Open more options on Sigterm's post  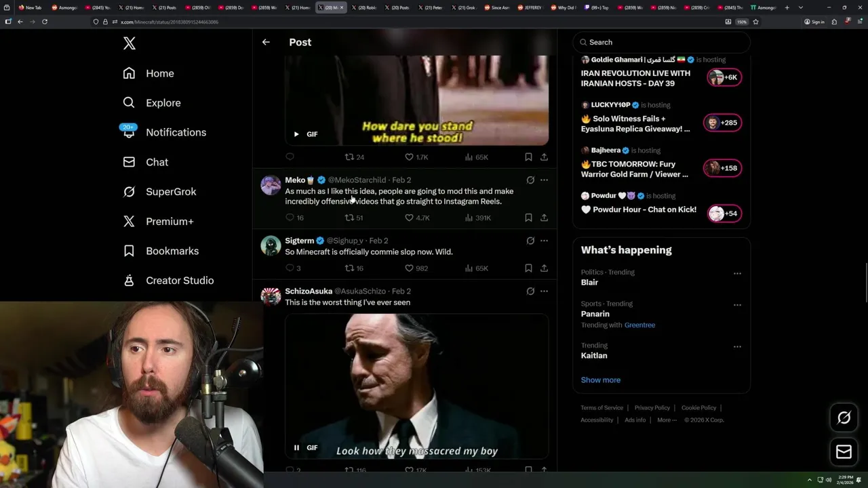tap(544, 241)
